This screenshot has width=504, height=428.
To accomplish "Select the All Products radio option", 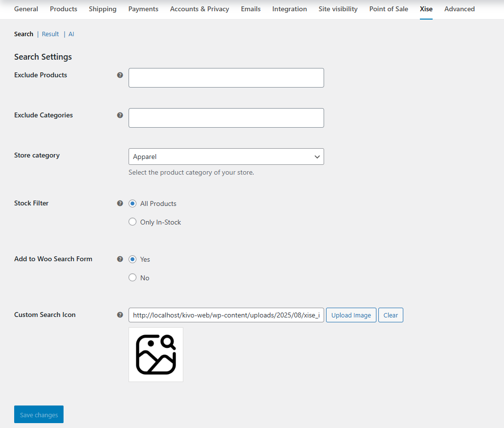I will (132, 203).
